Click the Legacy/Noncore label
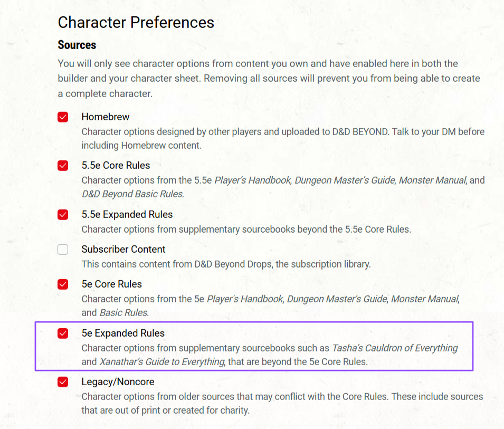The width and height of the screenshot is (504, 429). click(118, 382)
